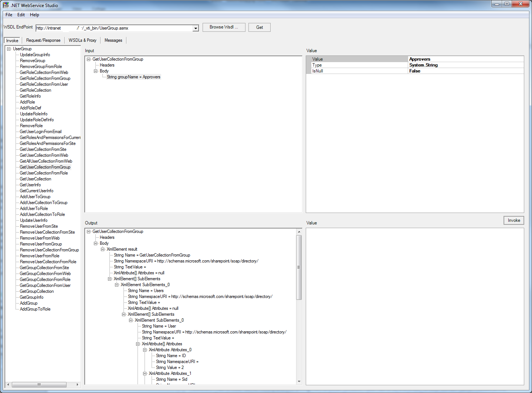Click the .NET WebService Studio title bar icon

pos(6,5)
